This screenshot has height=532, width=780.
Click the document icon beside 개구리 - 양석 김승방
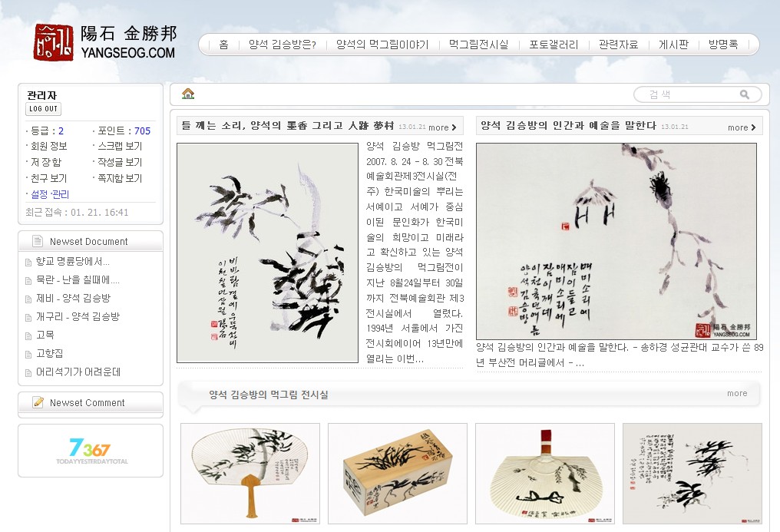(28, 318)
